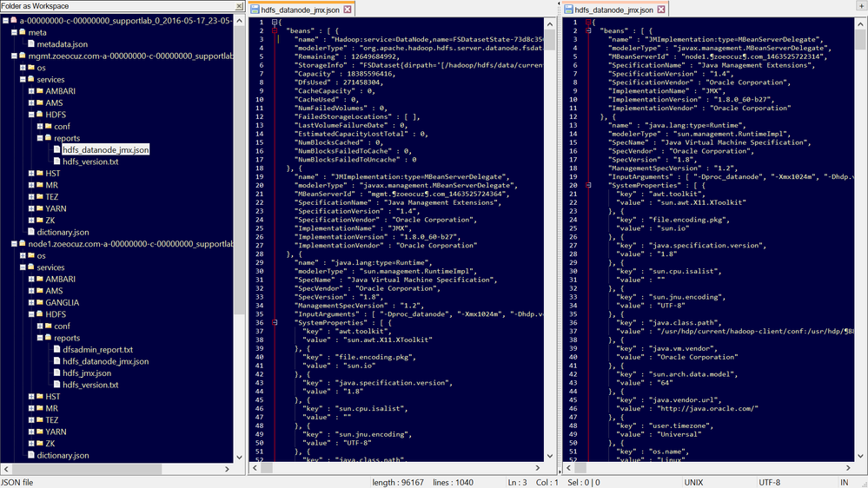Expand AMBARI folder under mgmt host
The height and width of the screenshot is (488, 868).
31,91
